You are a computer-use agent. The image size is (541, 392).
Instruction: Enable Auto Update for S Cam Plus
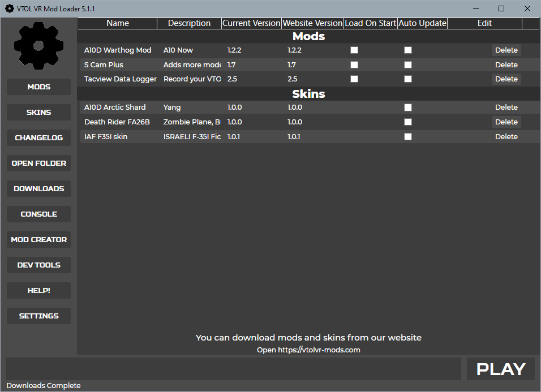[x=408, y=65]
